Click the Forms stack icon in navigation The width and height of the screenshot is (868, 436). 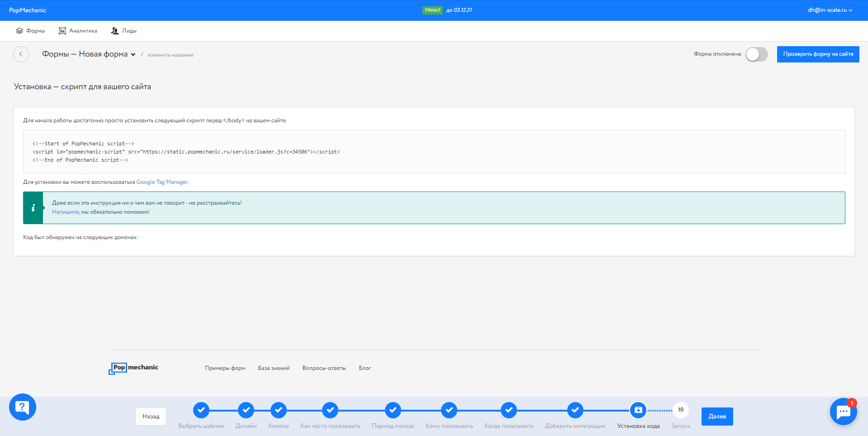click(19, 31)
